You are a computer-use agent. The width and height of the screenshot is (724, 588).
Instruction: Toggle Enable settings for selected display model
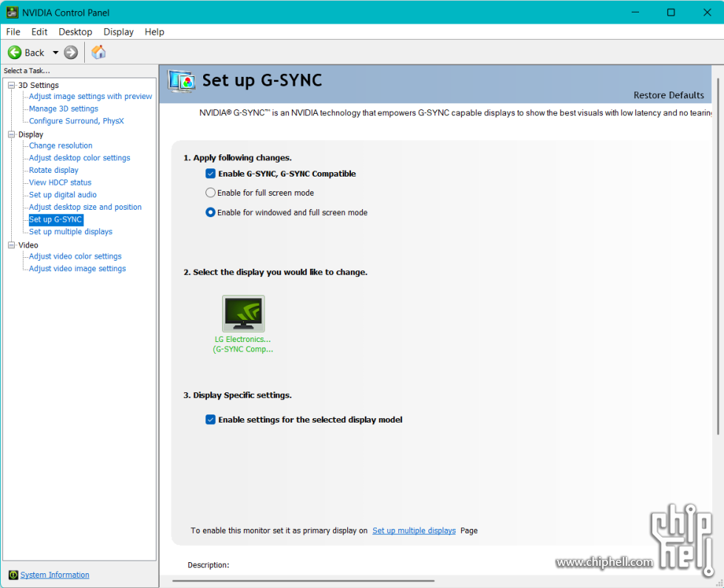pyautogui.click(x=210, y=420)
